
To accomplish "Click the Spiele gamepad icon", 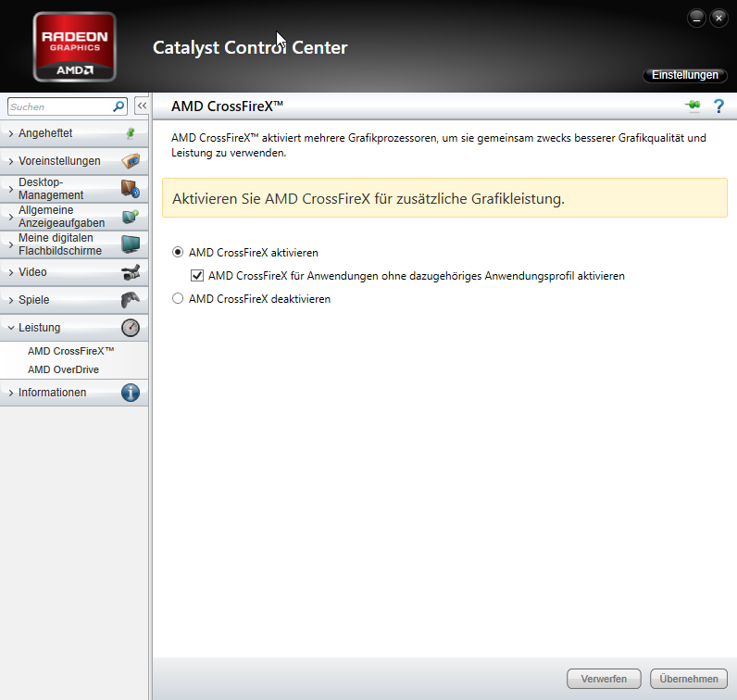I will point(131,300).
